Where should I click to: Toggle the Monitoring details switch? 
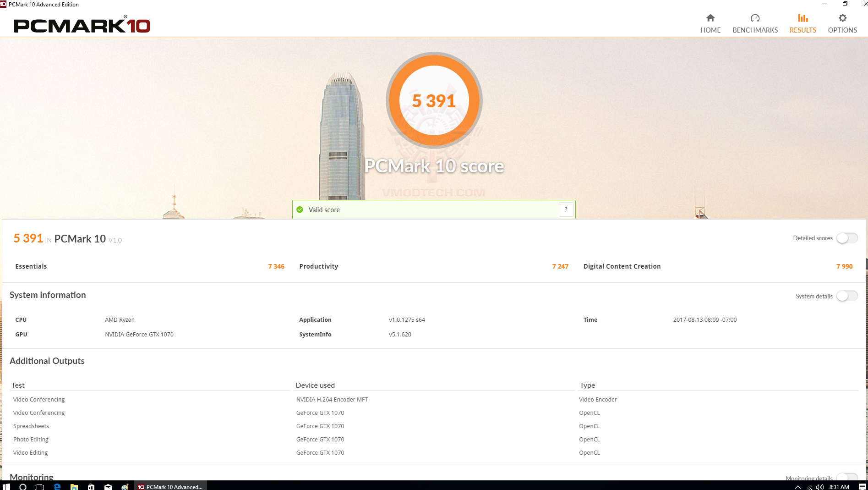pos(847,477)
